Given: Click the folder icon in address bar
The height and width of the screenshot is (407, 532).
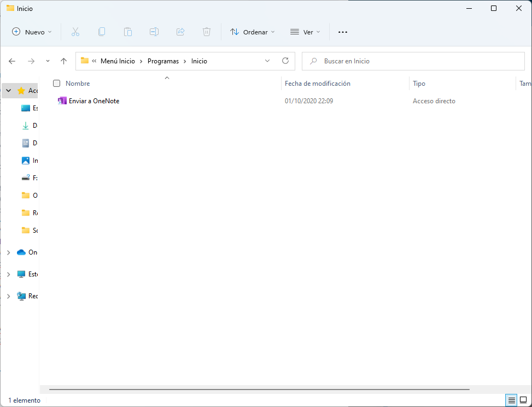Looking at the screenshot, I should click(85, 61).
